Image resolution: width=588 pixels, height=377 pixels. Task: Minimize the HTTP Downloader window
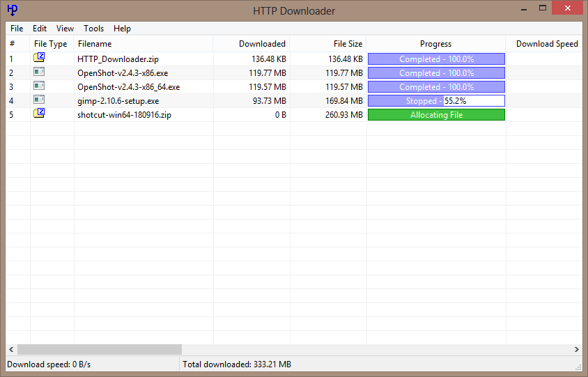pos(524,8)
